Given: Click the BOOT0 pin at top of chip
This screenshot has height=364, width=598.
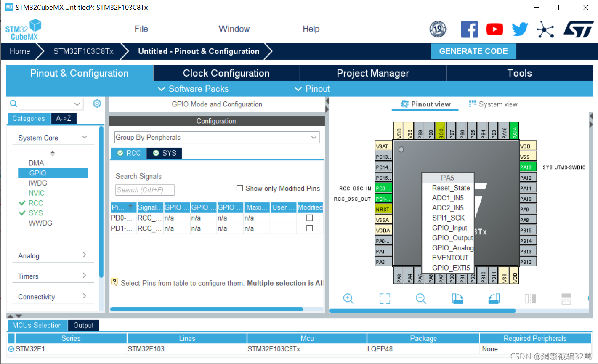Looking at the screenshot, I should pyautogui.click(x=440, y=131).
